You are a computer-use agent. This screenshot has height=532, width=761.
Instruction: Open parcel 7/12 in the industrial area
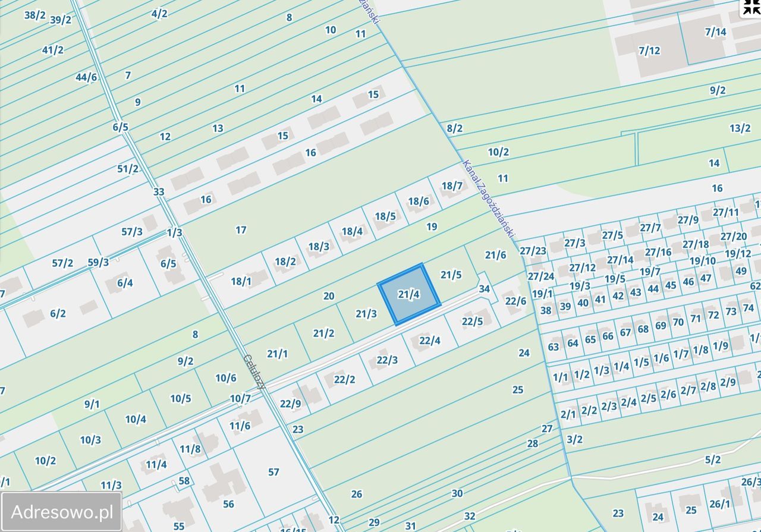[x=649, y=51]
